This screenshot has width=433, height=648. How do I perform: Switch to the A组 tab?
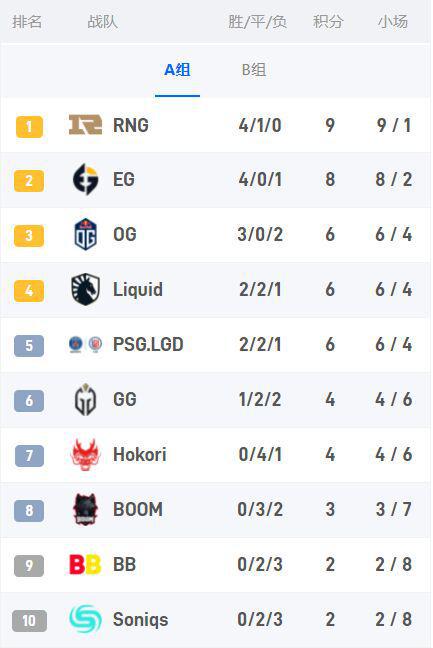coord(177,70)
